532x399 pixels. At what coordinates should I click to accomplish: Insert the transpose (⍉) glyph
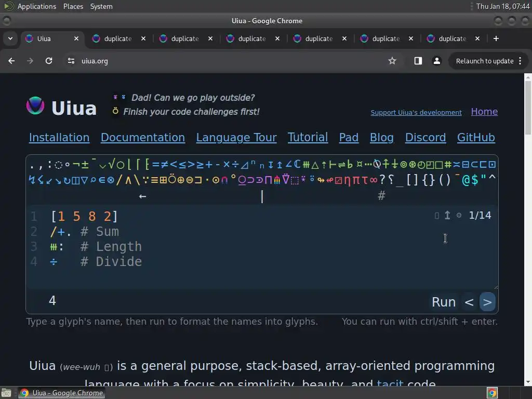click(x=377, y=164)
